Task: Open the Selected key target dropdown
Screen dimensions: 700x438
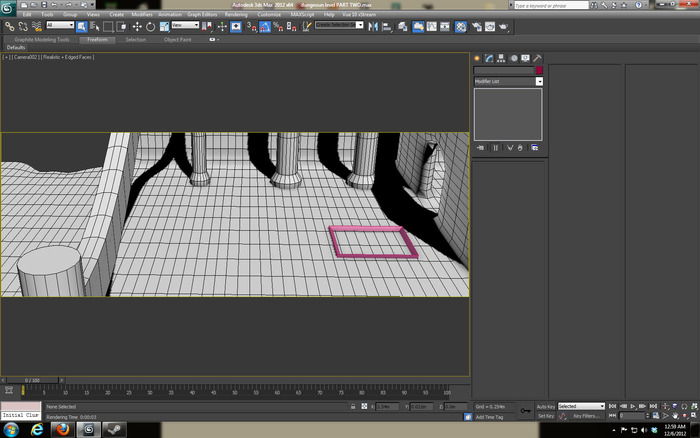Action: click(x=581, y=407)
